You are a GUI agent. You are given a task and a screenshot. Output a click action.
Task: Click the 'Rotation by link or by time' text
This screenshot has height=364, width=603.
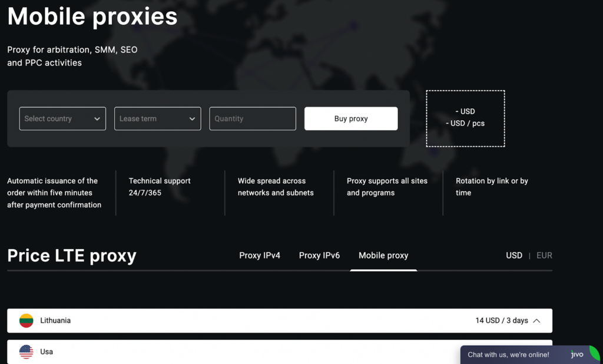pos(492,187)
